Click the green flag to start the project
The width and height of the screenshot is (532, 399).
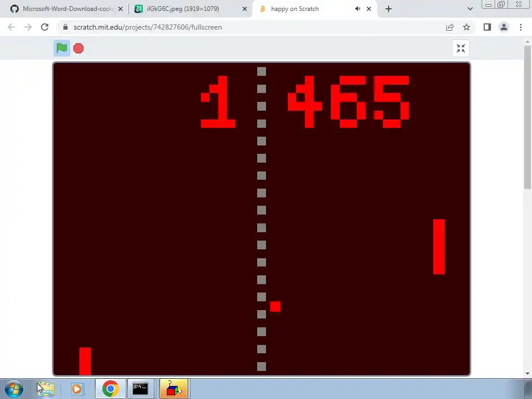(x=62, y=48)
